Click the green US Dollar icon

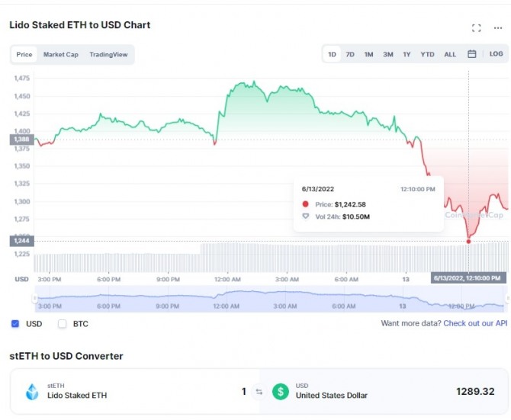[281, 392]
